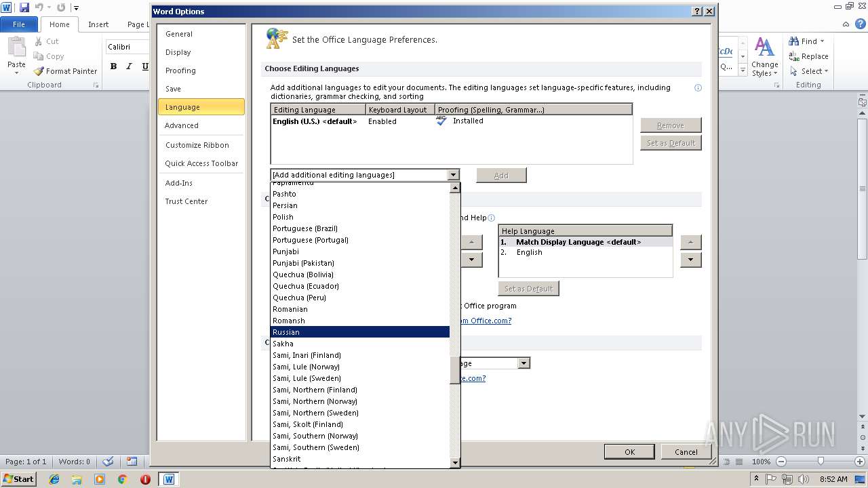Open the Clipboard dialog launcher

coord(96,85)
